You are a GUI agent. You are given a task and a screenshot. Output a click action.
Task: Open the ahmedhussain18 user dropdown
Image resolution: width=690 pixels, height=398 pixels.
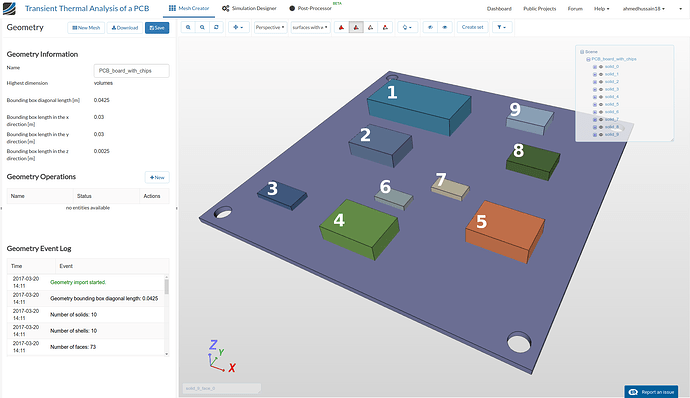pos(644,9)
